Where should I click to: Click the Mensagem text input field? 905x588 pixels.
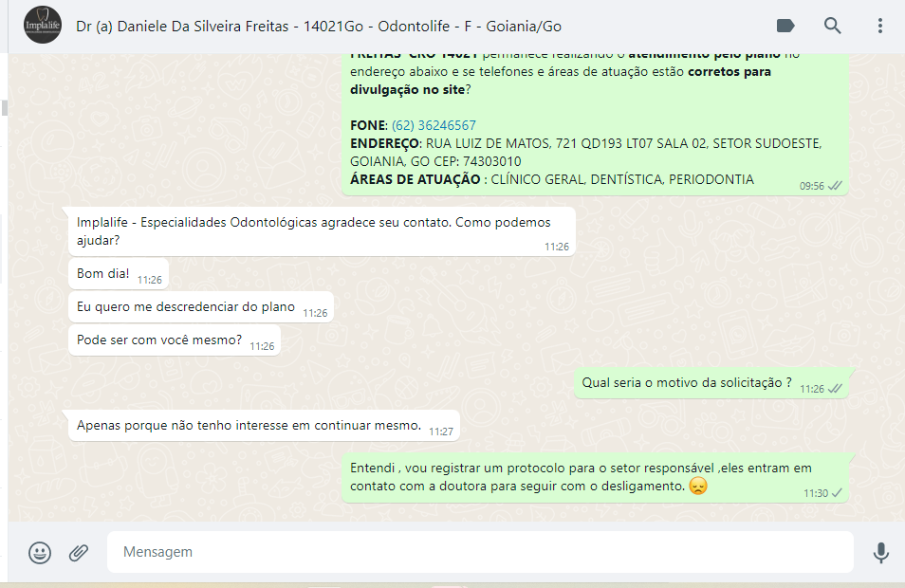[480, 552]
